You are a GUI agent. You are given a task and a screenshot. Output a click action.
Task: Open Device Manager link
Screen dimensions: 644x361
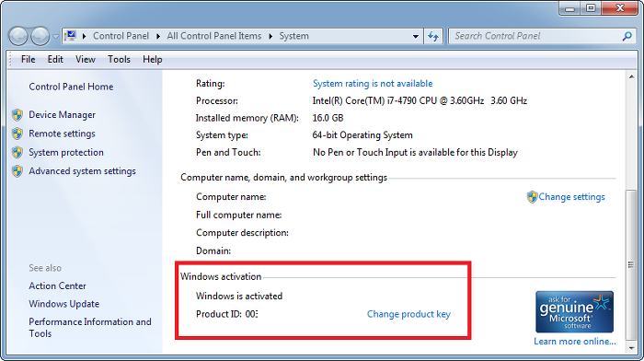[x=62, y=115]
